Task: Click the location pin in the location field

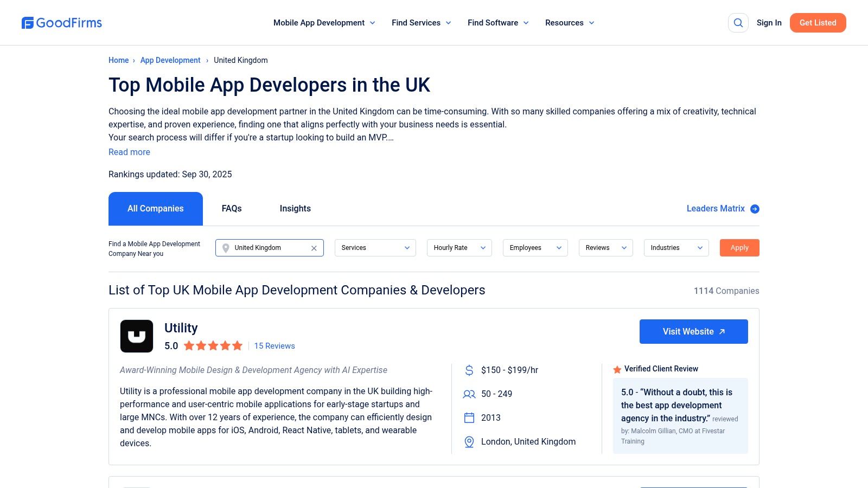Action: (226, 248)
